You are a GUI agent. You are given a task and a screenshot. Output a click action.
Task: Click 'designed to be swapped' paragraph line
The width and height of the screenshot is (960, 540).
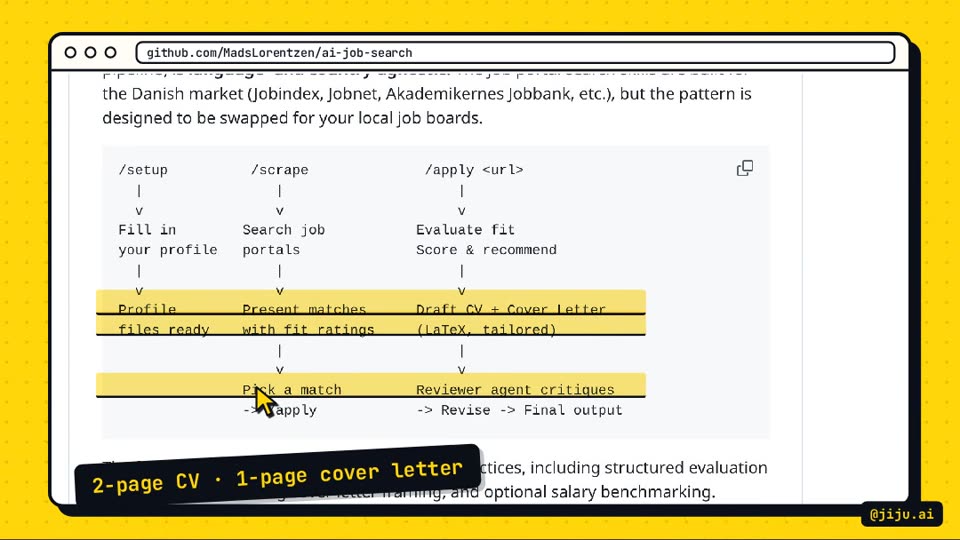pos(292,118)
